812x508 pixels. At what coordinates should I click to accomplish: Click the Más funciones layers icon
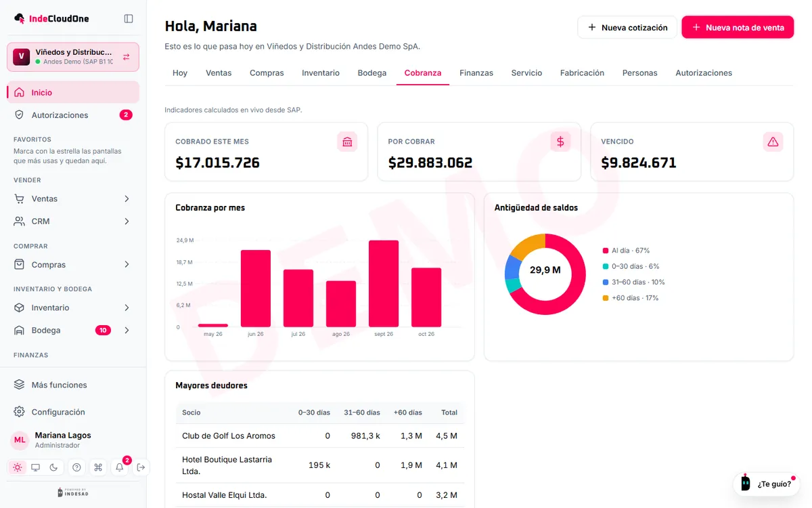coord(20,385)
